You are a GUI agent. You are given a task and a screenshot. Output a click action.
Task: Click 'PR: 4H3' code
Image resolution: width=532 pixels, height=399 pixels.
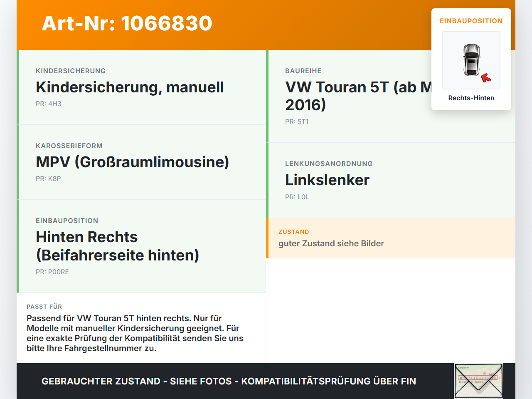click(x=49, y=104)
